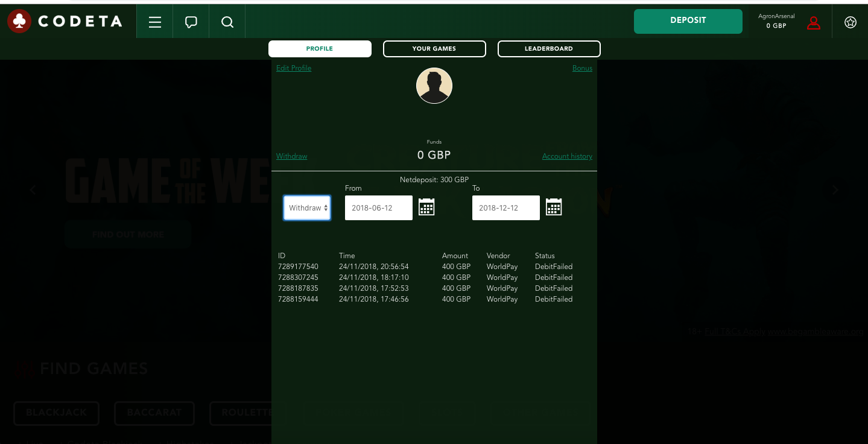Open the From date calendar icon
The image size is (868, 444).
click(426, 207)
